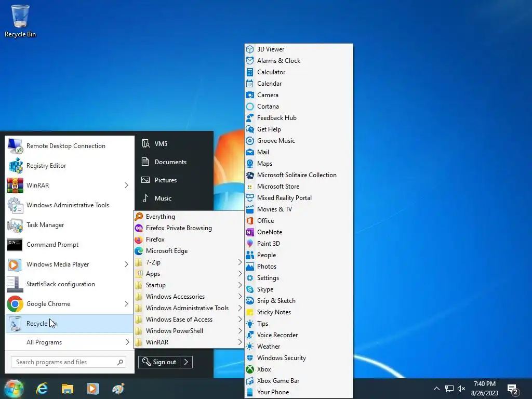Click the Search programs and files box

pyautogui.click(x=69, y=362)
